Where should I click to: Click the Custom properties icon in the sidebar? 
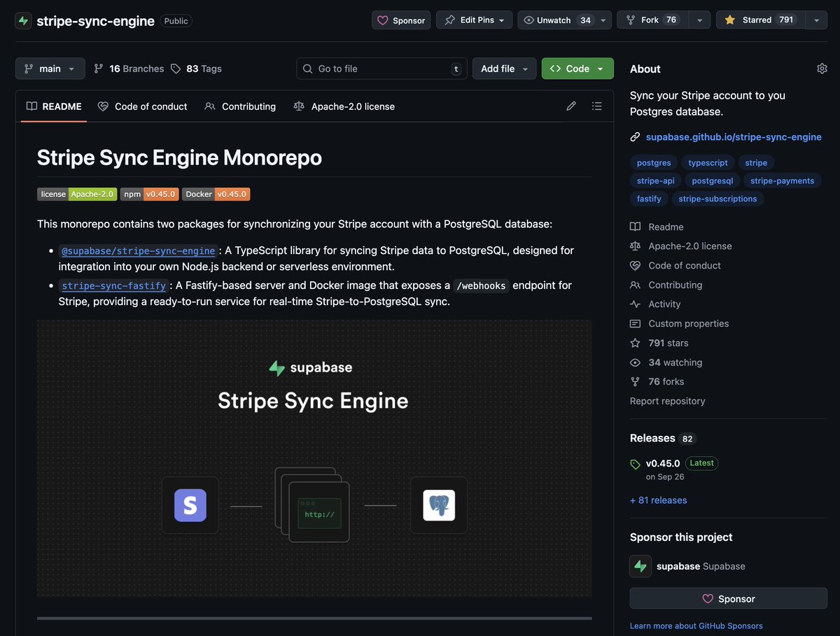coord(635,323)
